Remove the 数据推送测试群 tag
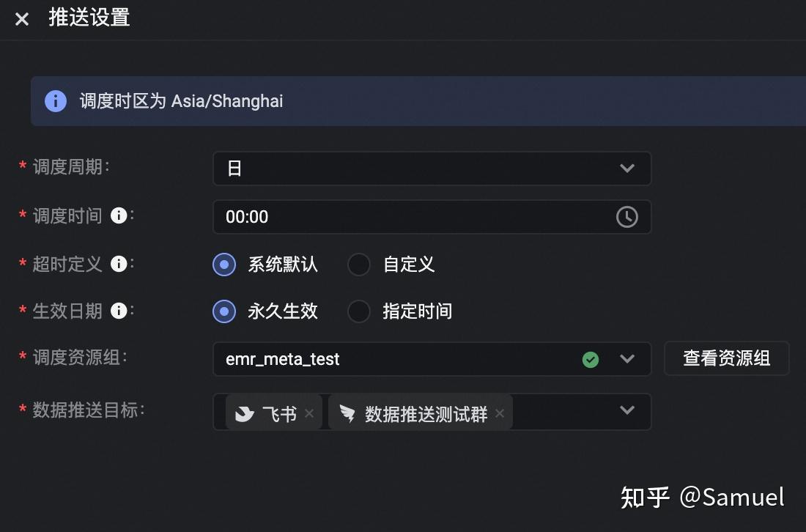 point(500,414)
